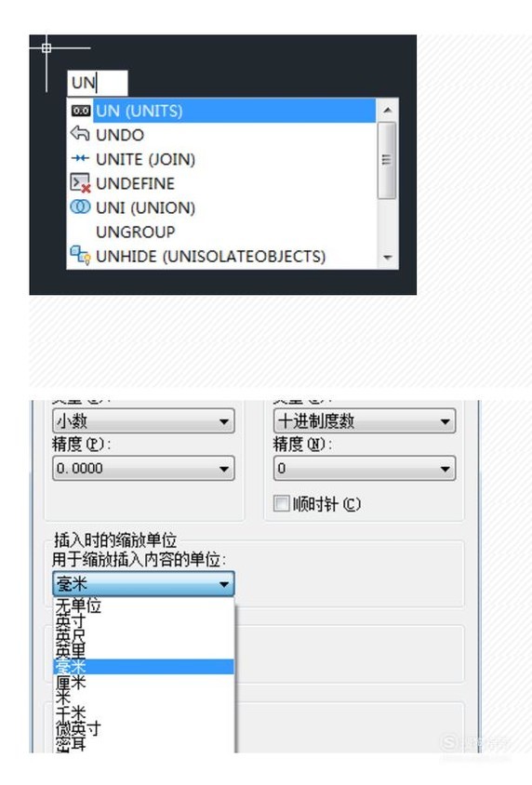Click the UNDEFINE command icon
532x785 pixels.
point(80,183)
